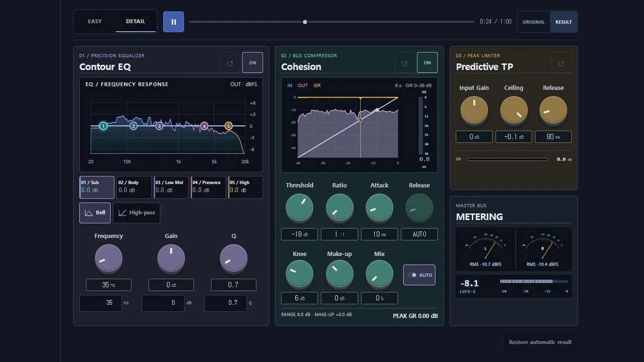
Task: Click the limiter Ceiling knob
Action: 514,110
